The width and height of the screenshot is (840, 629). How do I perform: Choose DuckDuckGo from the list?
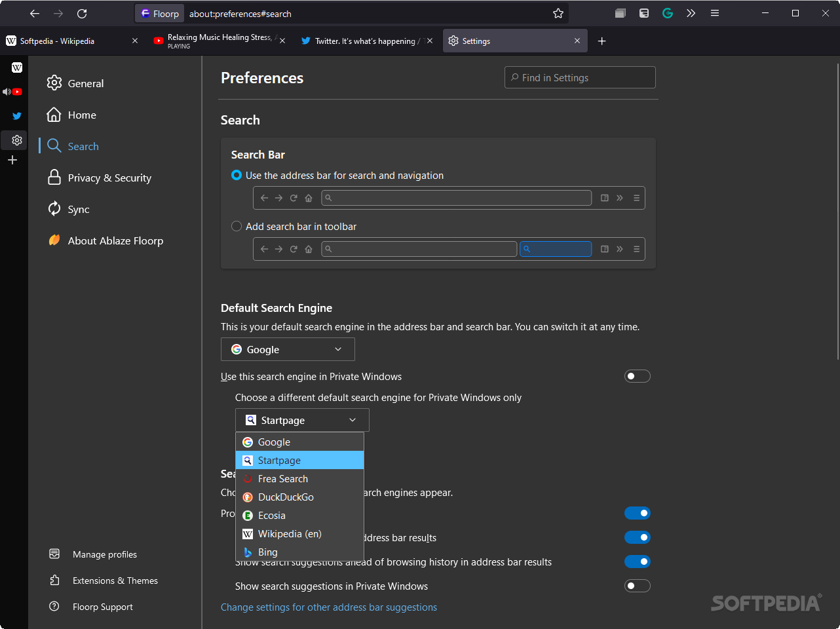click(299, 497)
